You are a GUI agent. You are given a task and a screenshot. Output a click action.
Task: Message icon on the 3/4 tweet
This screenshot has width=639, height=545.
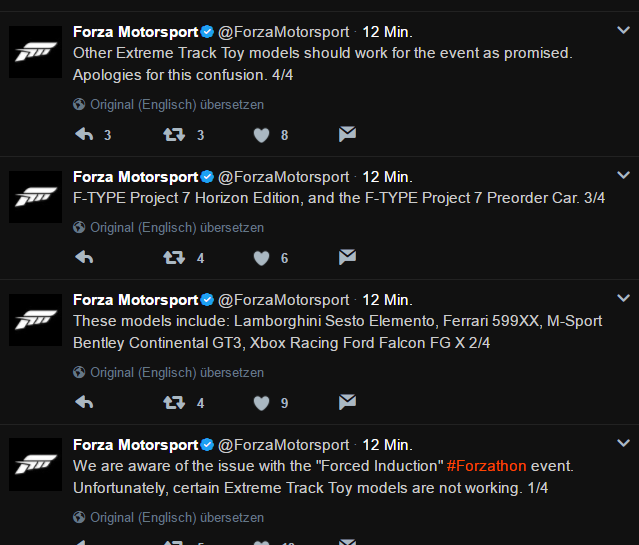coord(347,257)
